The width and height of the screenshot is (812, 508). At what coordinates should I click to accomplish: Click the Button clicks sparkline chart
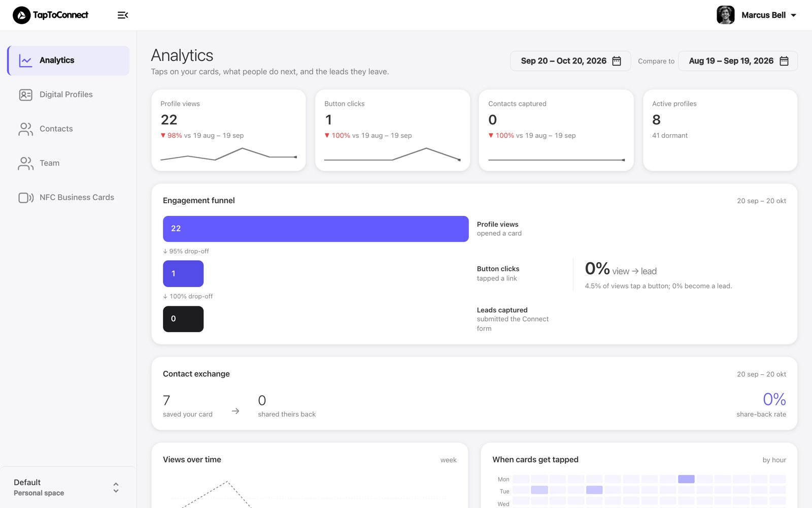392,155
